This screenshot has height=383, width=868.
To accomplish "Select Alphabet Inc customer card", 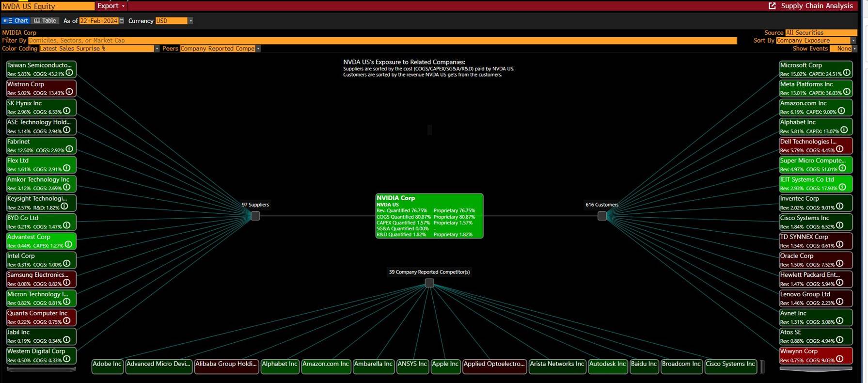I will (x=816, y=127).
